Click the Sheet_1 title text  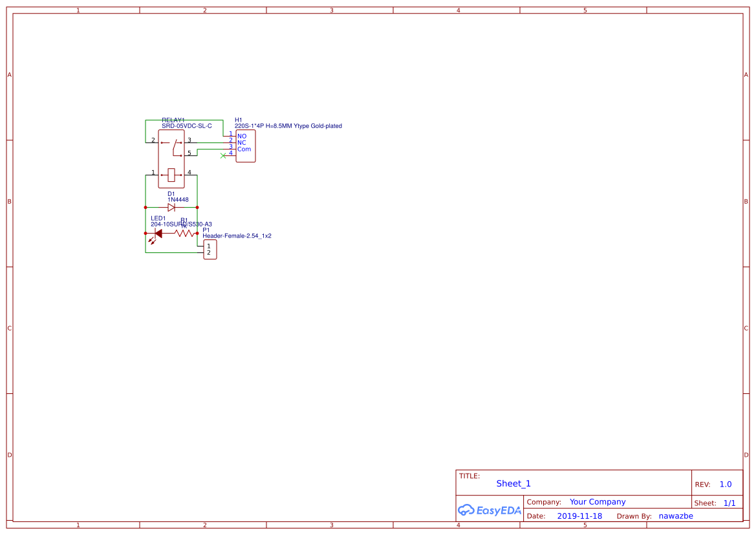513,483
